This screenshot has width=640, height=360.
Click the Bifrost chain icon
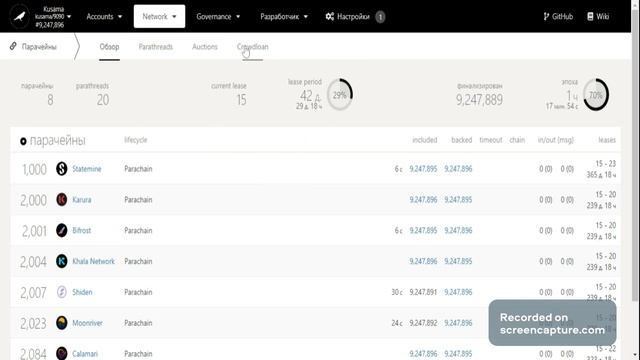point(62,230)
